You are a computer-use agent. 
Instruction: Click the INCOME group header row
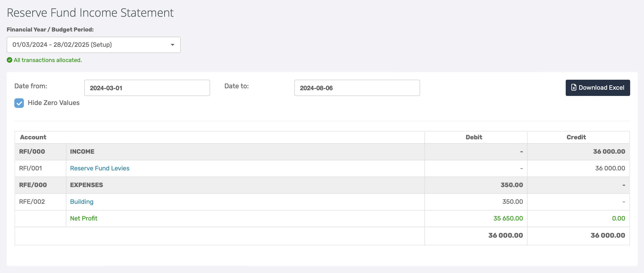click(x=82, y=152)
